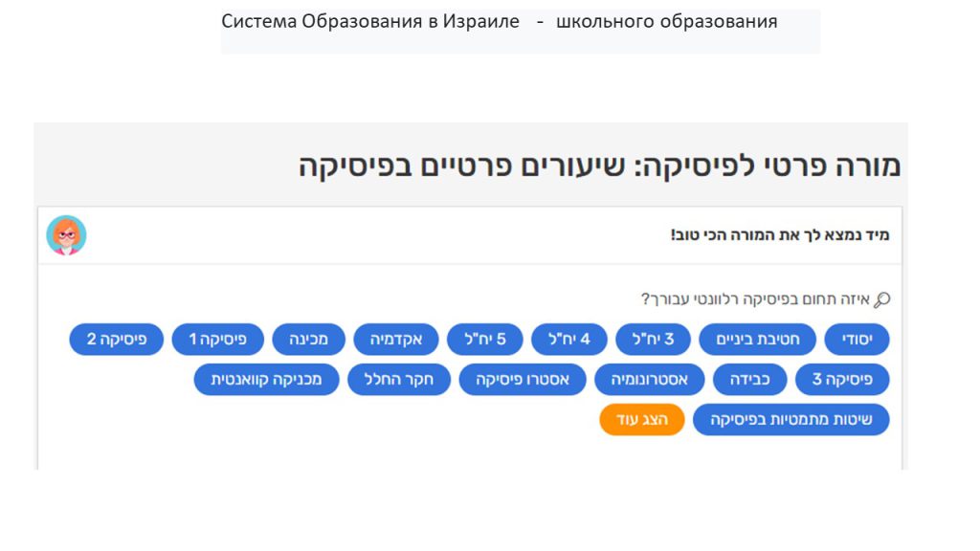Click the מורה פרטי לפיסיקה page heading
The width and height of the screenshot is (980, 551).
[x=599, y=165]
